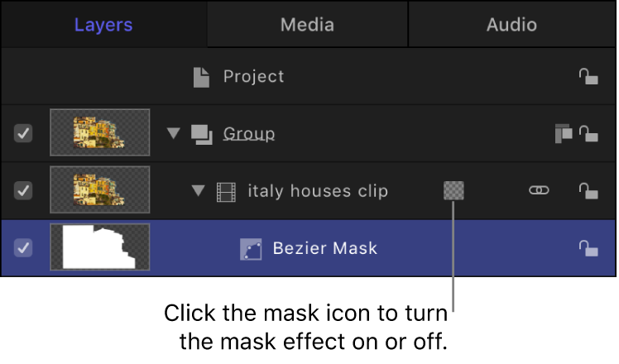Image resolution: width=619 pixels, height=364 pixels.
Task: Unlock the Project row lock icon
Action: pyautogui.click(x=588, y=77)
